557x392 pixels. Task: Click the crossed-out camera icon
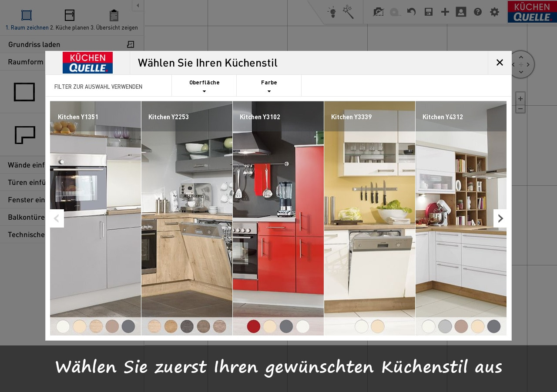pos(379,12)
